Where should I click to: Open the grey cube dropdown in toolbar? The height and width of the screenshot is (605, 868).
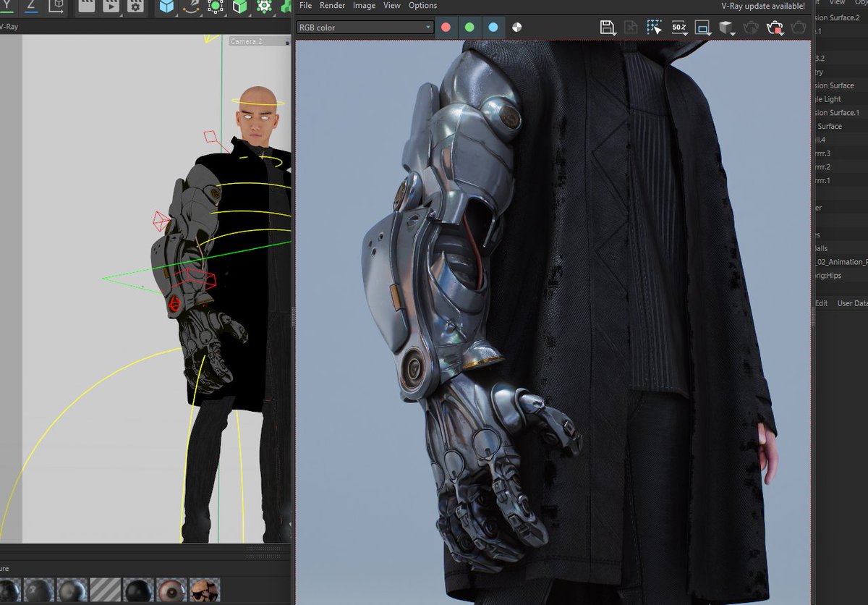click(x=727, y=27)
